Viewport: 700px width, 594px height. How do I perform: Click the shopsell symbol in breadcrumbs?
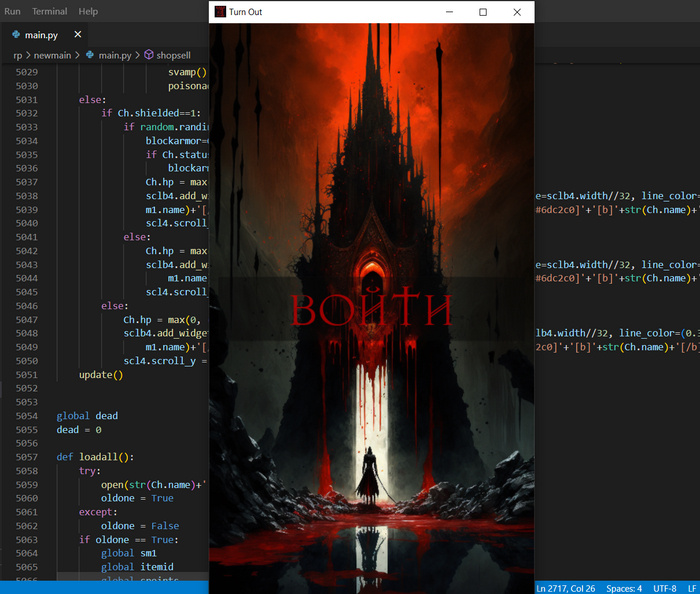[x=173, y=55]
